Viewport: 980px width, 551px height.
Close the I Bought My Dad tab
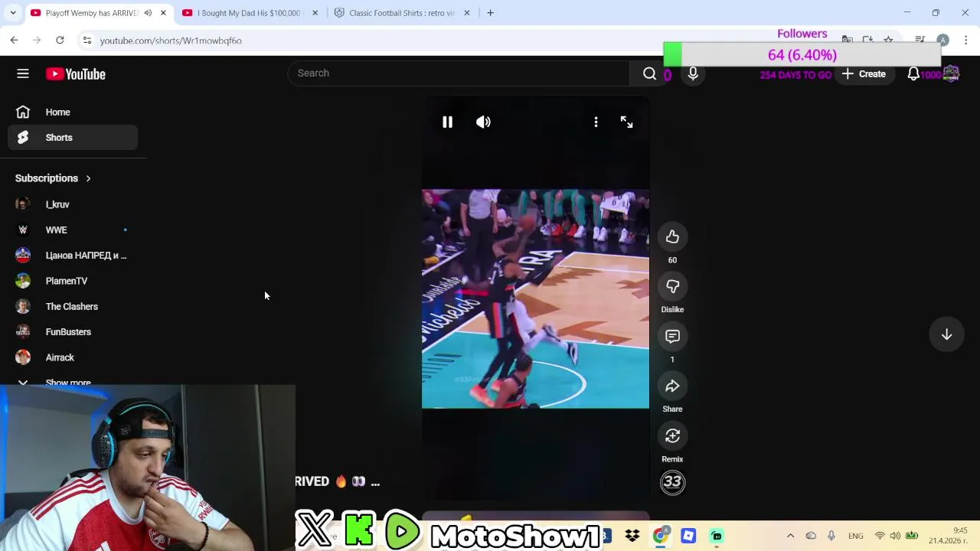pyautogui.click(x=315, y=13)
